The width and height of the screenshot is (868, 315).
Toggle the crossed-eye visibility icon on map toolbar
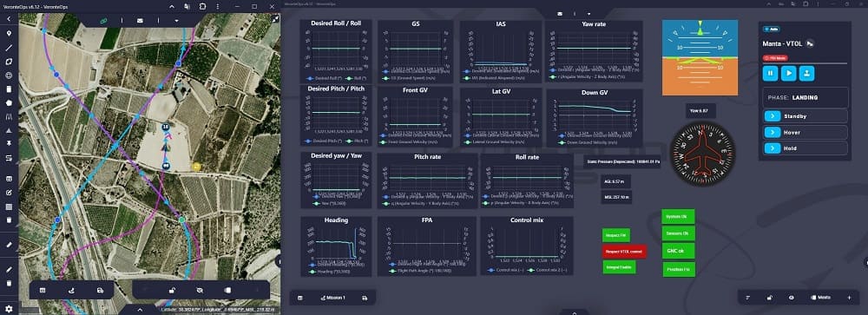[200, 290]
